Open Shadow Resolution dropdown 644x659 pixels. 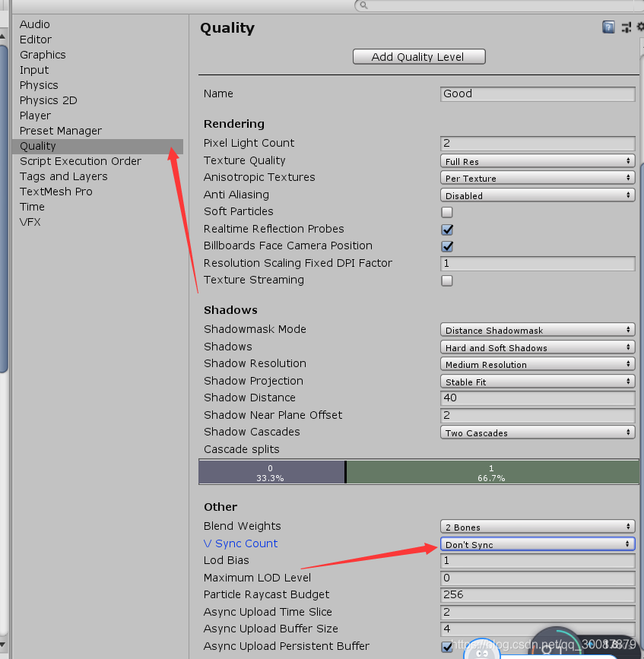[x=538, y=364]
